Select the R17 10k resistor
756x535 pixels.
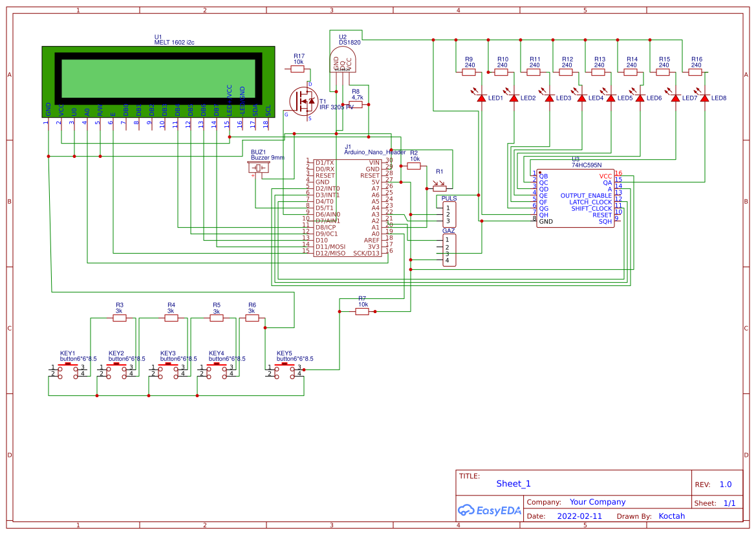297,68
